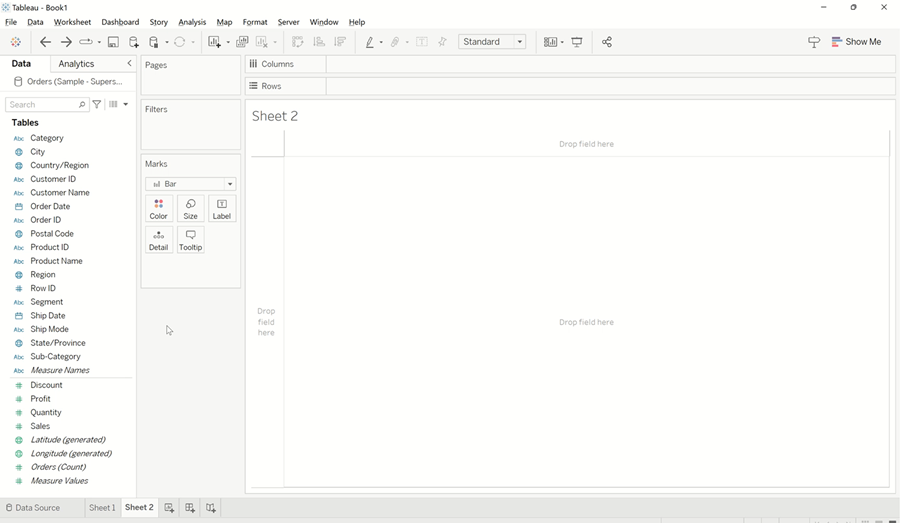Open the Label marks card
This screenshot has height=523, width=900.
(x=222, y=208)
